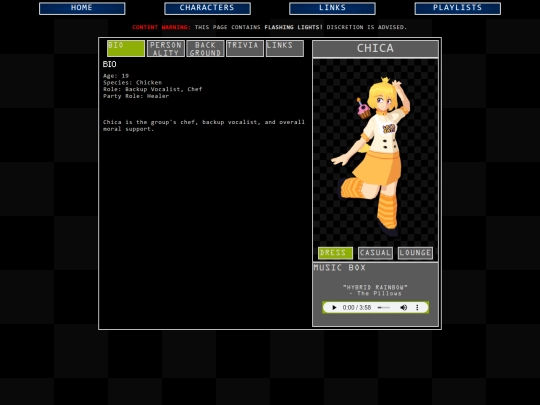Mute the music box audio player
Viewport: 540px width, 405px height.
[403, 308]
